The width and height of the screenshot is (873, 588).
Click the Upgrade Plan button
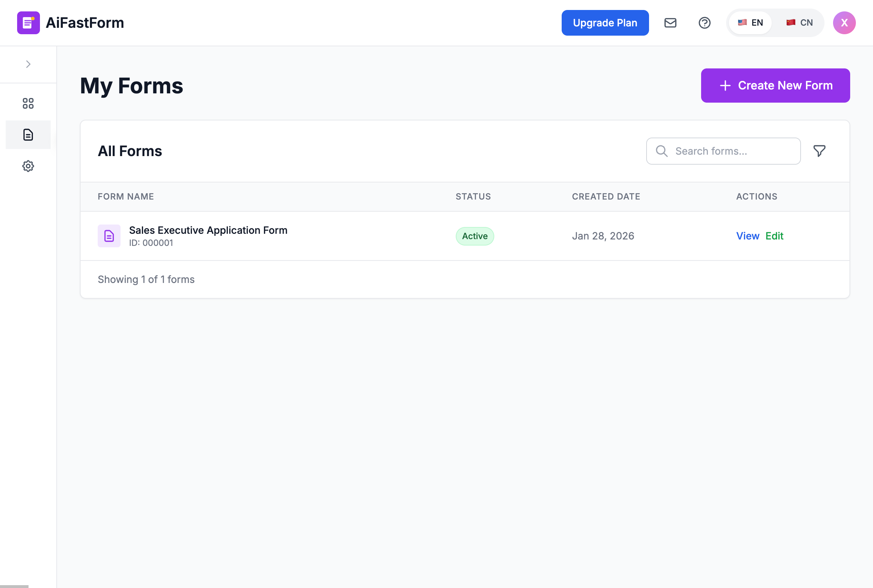[x=605, y=23]
